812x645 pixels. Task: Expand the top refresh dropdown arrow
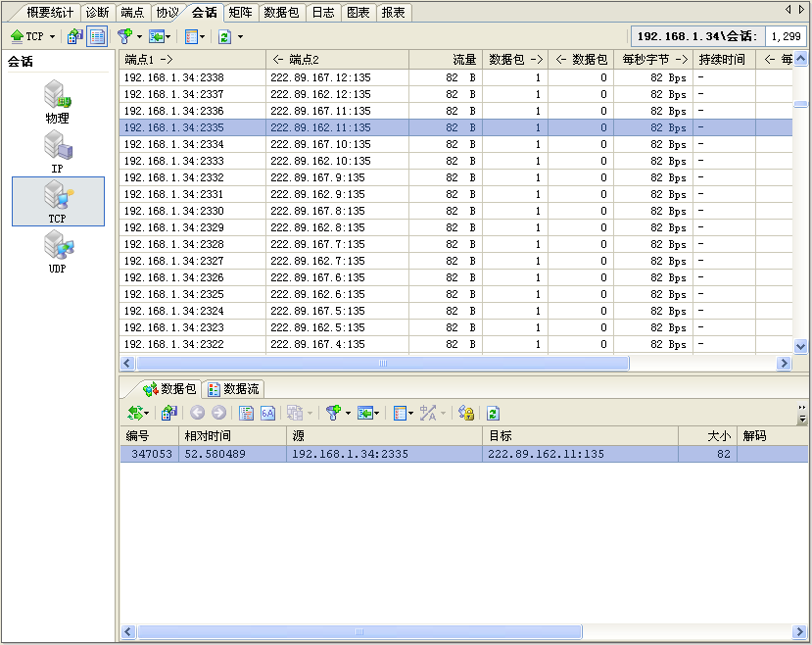(x=240, y=36)
